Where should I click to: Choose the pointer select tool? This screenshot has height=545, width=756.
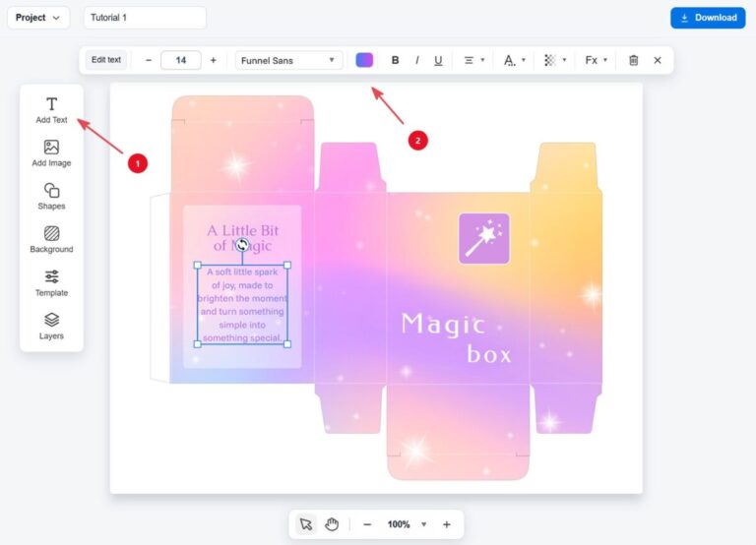coord(306,524)
